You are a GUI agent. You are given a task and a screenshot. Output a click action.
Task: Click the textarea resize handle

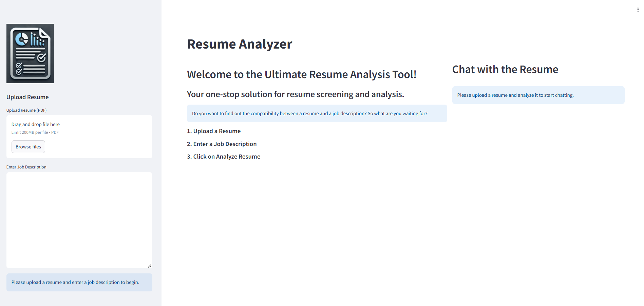pyautogui.click(x=150, y=266)
